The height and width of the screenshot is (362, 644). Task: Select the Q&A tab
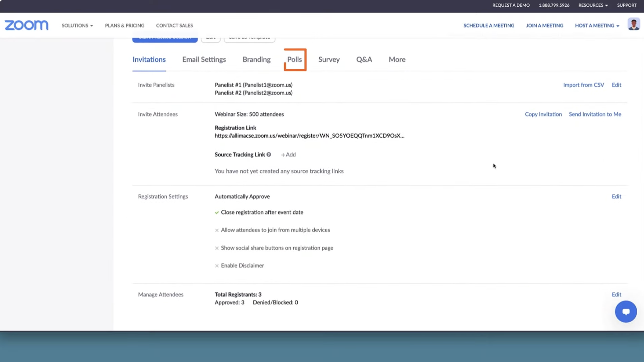coord(364,60)
